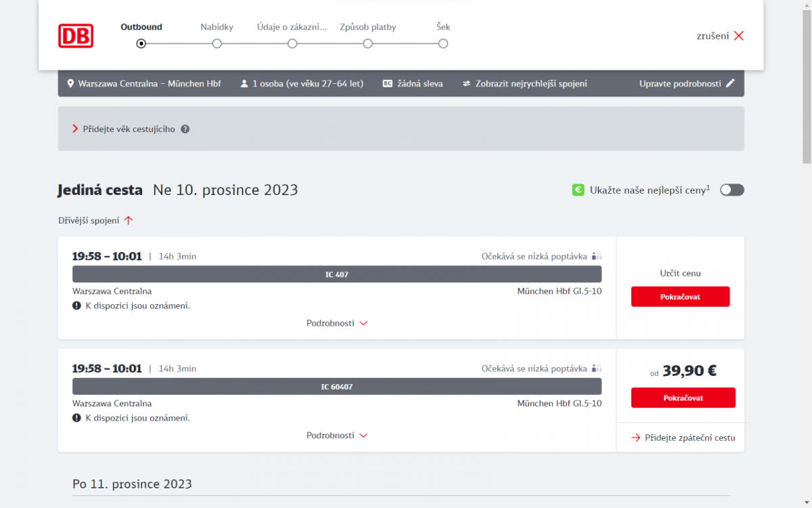The height and width of the screenshot is (508, 812).
Task: Expand Podrobnosti for train IC 60407
Action: click(x=337, y=436)
